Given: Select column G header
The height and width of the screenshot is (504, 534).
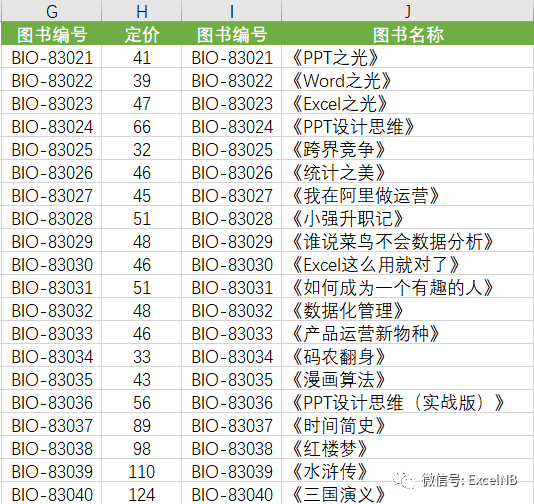Looking at the screenshot, I should [x=51, y=11].
